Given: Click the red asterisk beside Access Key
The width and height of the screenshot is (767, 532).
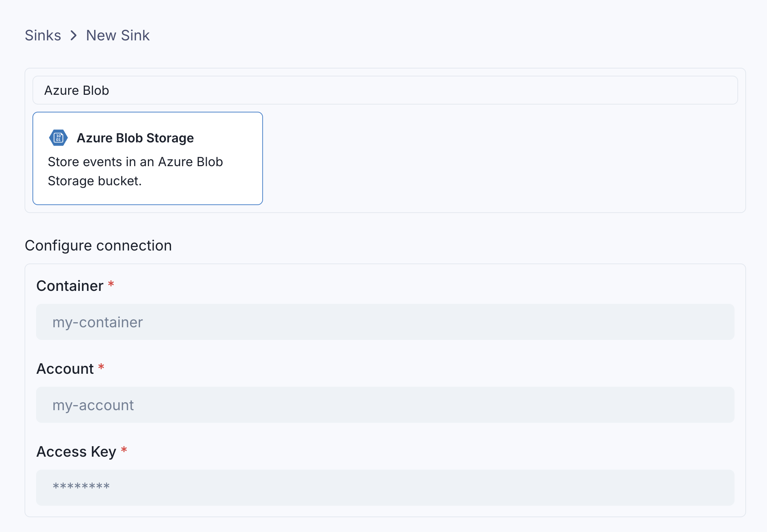Looking at the screenshot, I should pyautogui.click(x=124, y=450).
